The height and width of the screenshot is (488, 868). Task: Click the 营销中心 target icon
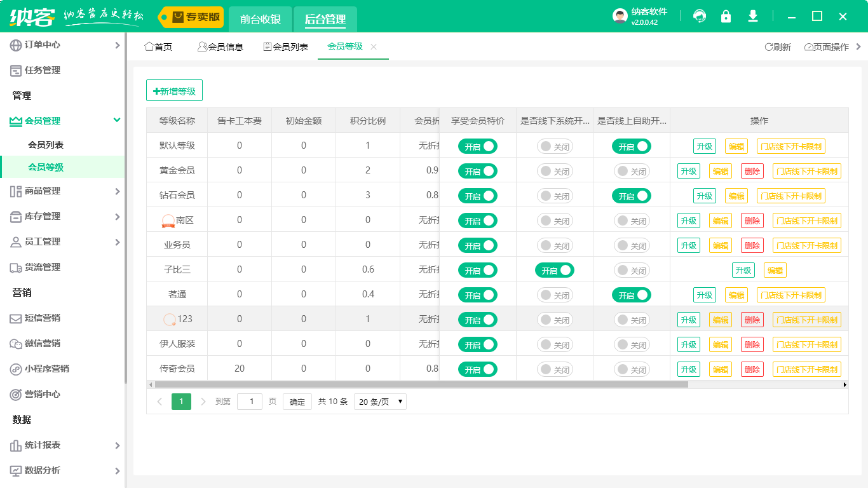point(16,395)
